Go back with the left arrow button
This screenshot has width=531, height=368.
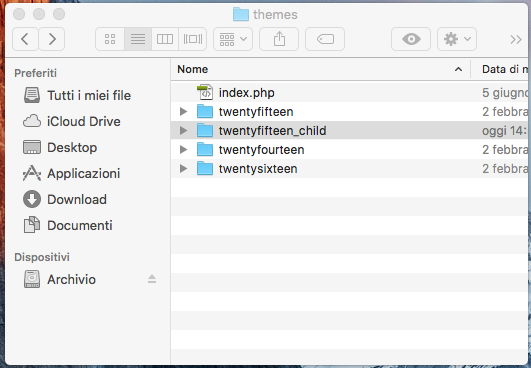coord(25,39)
